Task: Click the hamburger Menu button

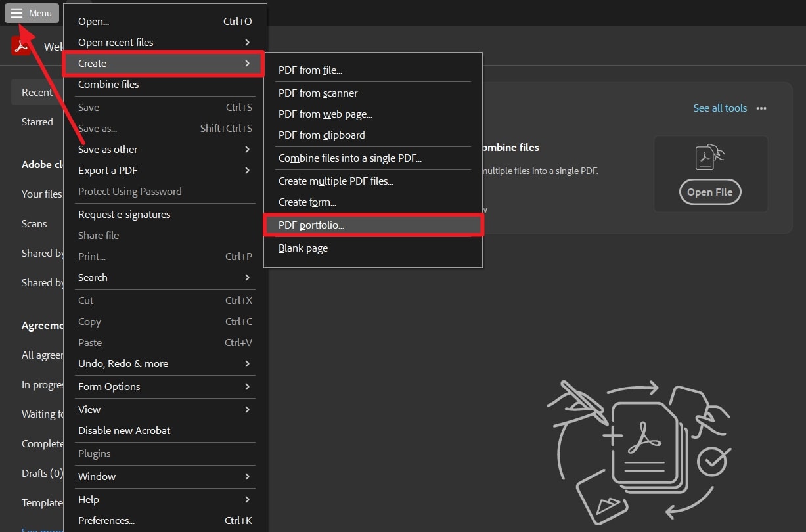Action: tap(32, 13)
